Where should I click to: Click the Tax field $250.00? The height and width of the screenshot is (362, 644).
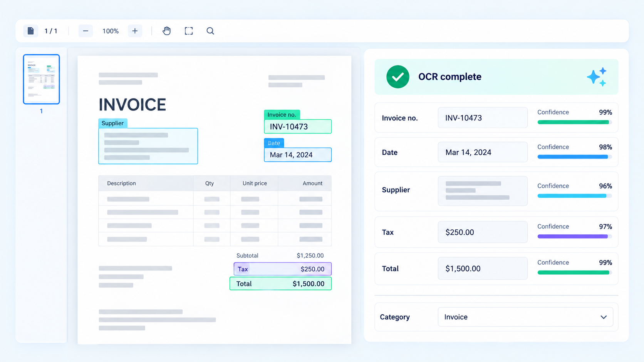pos(483,232)
